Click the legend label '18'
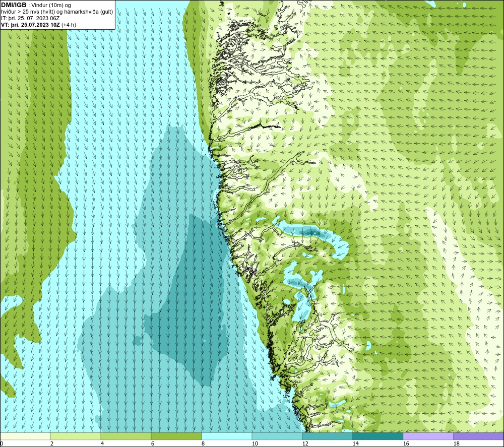The image size is (504, 447). pyautogui.click(x=456, y=443)
